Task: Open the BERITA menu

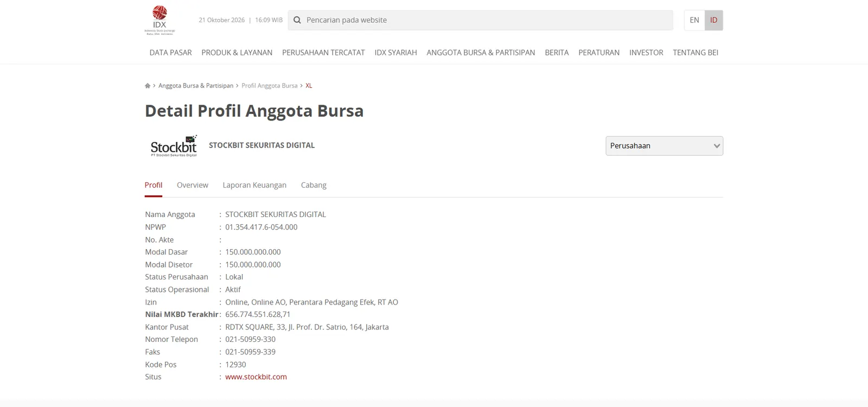Action: coord(557,53)
